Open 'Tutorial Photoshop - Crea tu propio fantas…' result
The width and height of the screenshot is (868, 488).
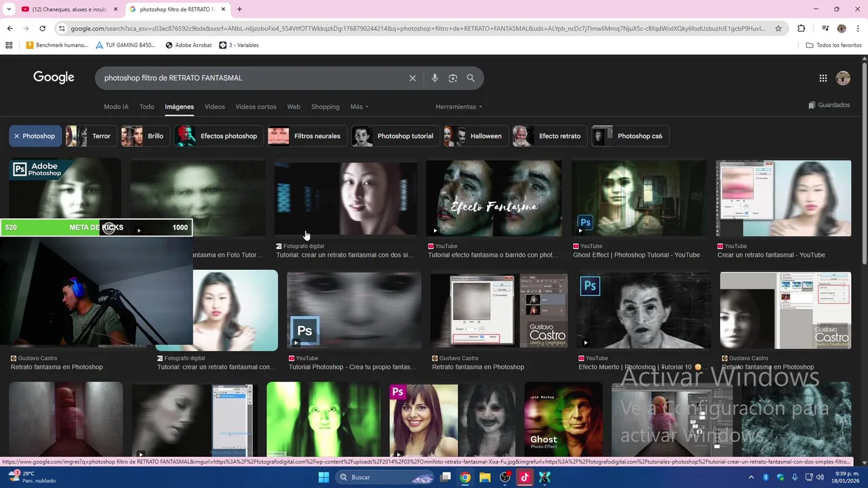click(x=353, y=367)
